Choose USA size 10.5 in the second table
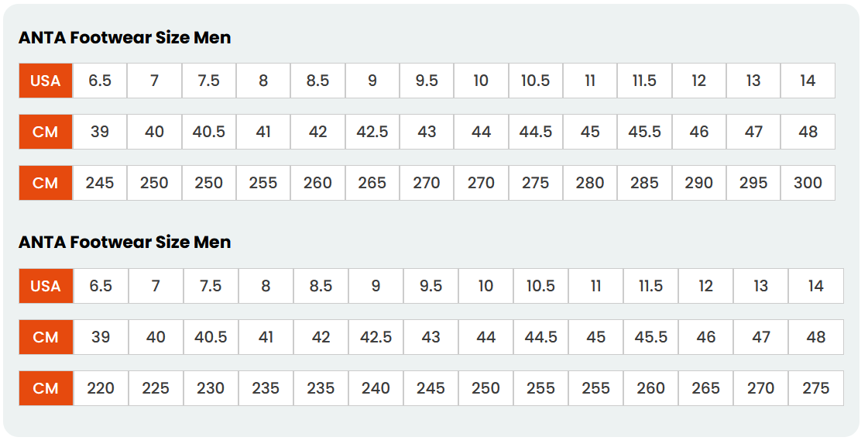Screen dimensions: 868x444 click(540, 286)
